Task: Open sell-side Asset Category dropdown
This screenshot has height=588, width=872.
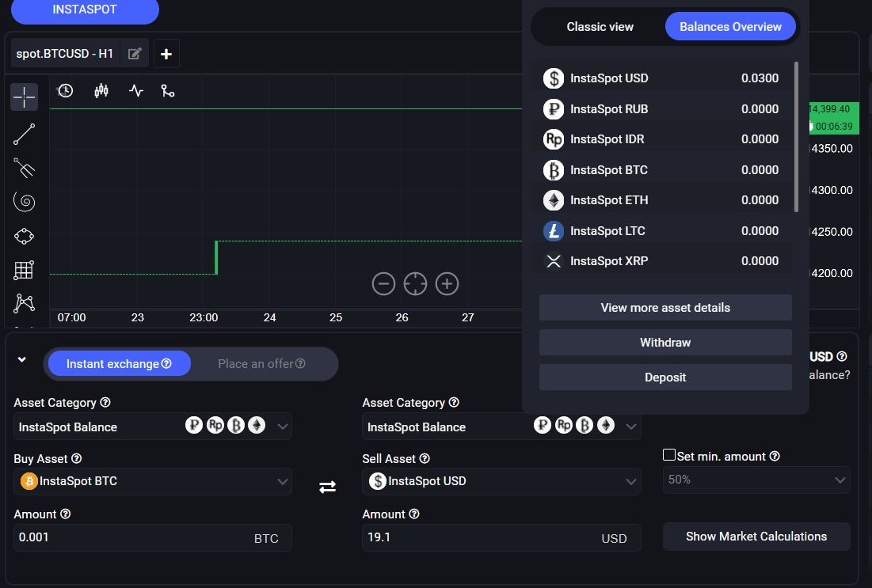Action: pyautogui.click(x=501, y=427)
